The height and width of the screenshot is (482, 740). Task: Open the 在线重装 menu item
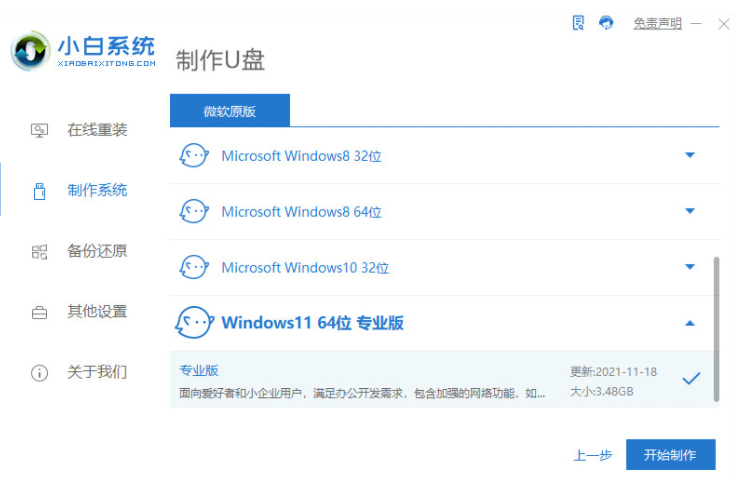tap(97, 130)
